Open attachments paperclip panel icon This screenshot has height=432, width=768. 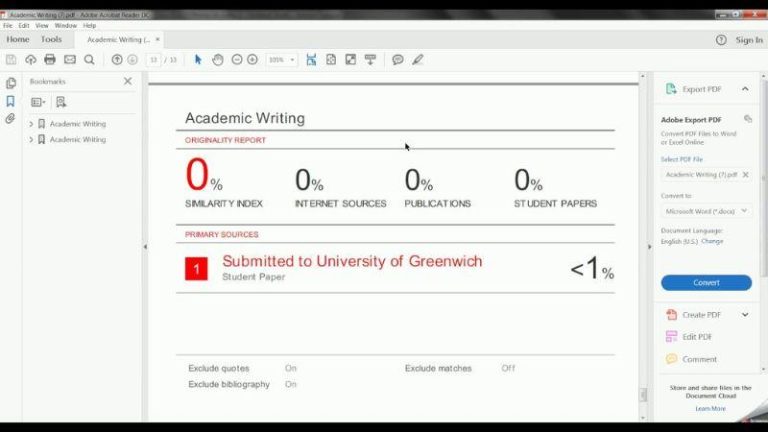(10, 119)
